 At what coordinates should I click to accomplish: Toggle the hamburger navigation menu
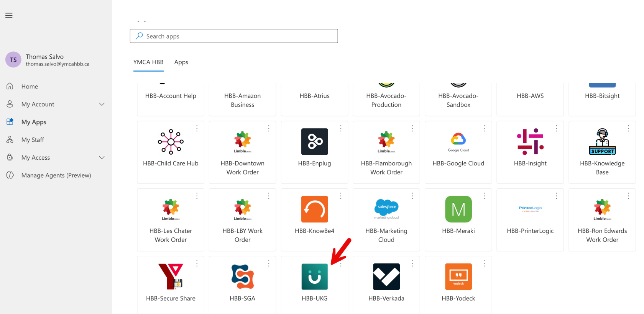click(x=9, y=15)
